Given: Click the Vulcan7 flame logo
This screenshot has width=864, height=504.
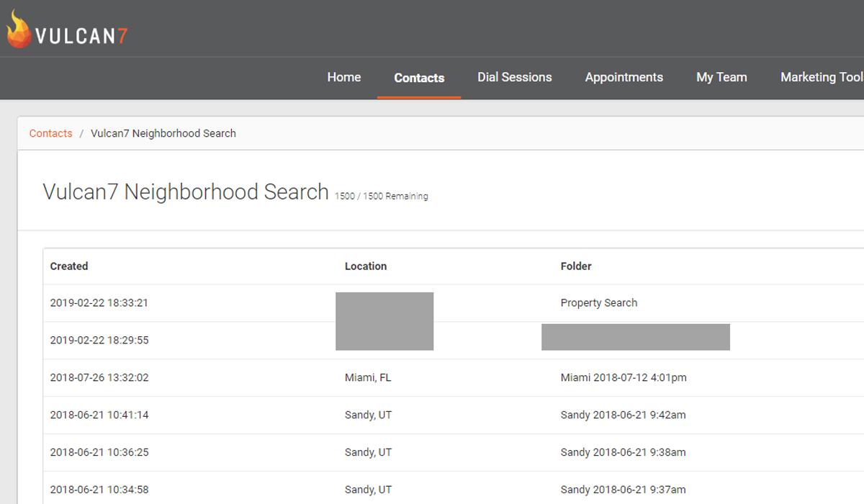Looking at the screenshot, I should (67, 30).
